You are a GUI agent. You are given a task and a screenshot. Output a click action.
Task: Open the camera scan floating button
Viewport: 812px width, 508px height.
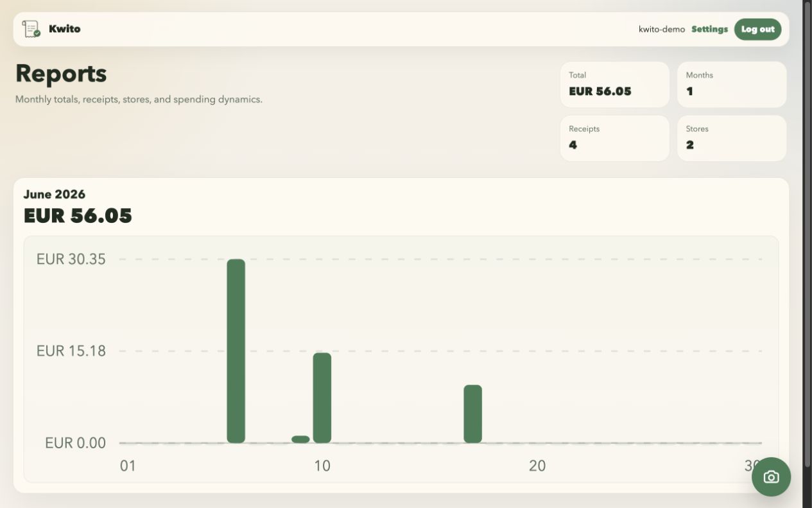(x=771, y=477)
